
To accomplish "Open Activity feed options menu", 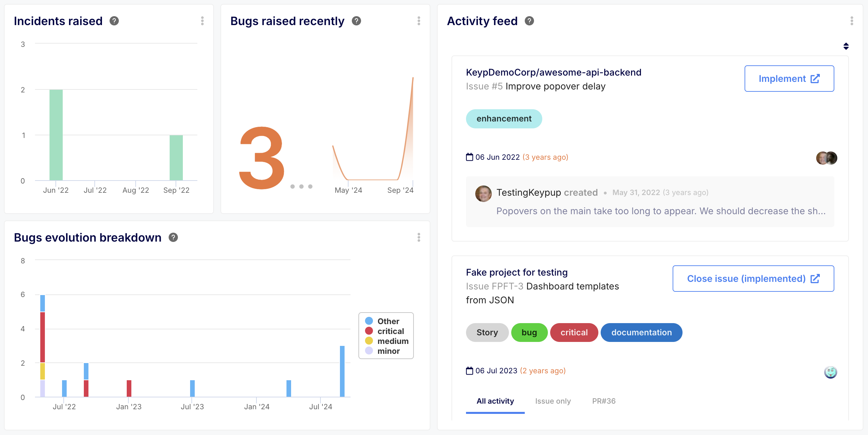I will tap(851, 21).
